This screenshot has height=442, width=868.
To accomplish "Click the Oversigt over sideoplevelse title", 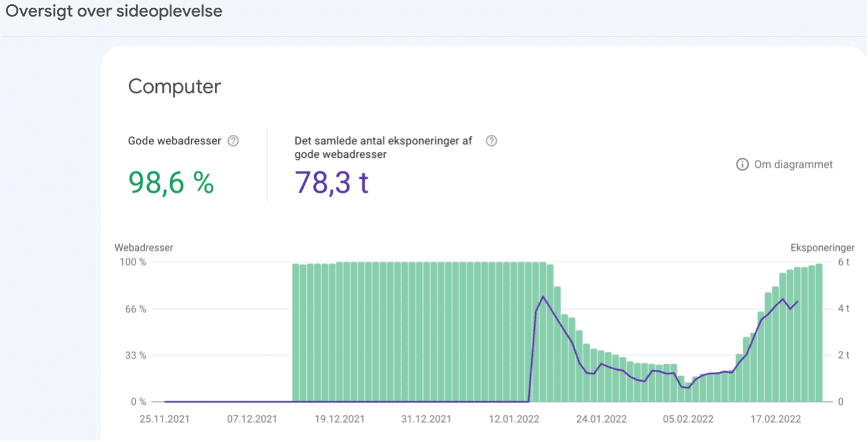I will click(x=114, y=11).
